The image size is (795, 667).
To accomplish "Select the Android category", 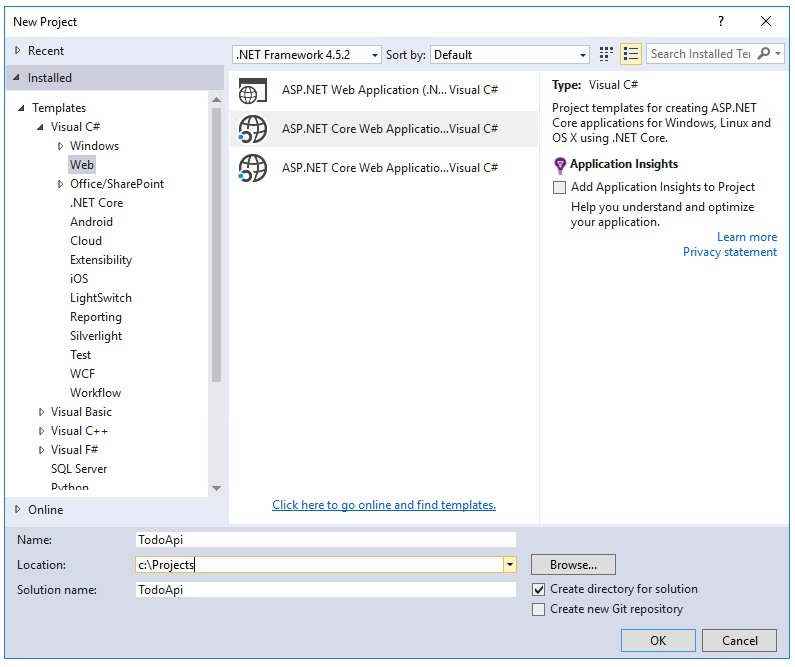I will click(91, 222).
